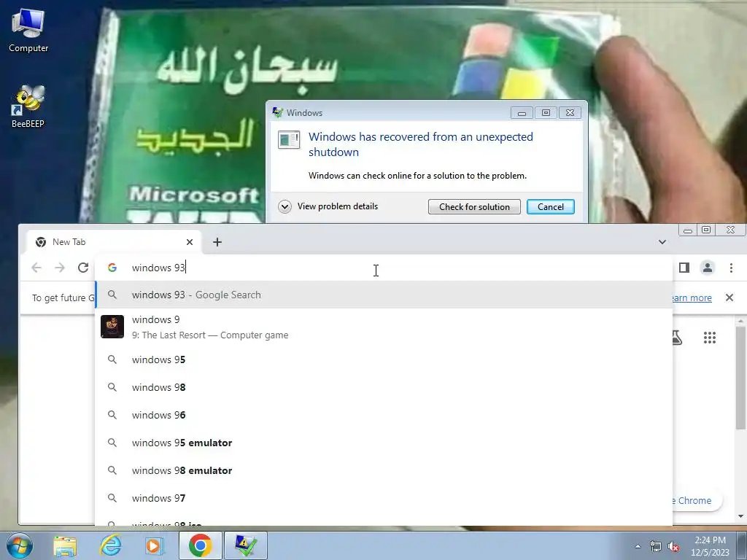Click Cancel in the Windows dialog
This screenshot has height=560, width=747.
pos(550,206)
